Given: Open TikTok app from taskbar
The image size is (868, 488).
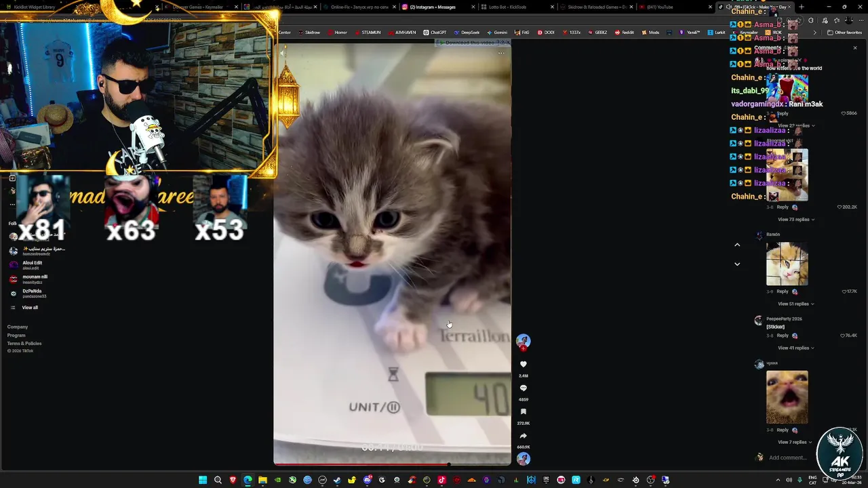Looking at the screenshot, I should point(441,480).
